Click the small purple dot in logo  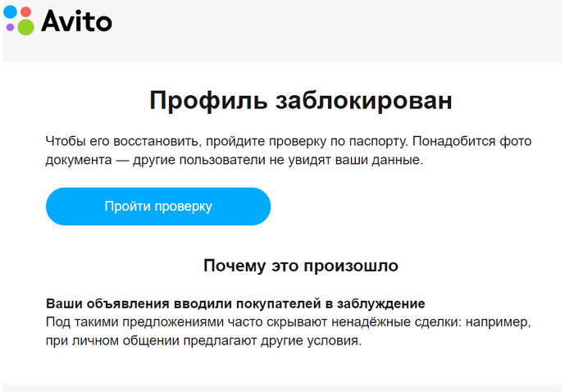pos(10,27)
